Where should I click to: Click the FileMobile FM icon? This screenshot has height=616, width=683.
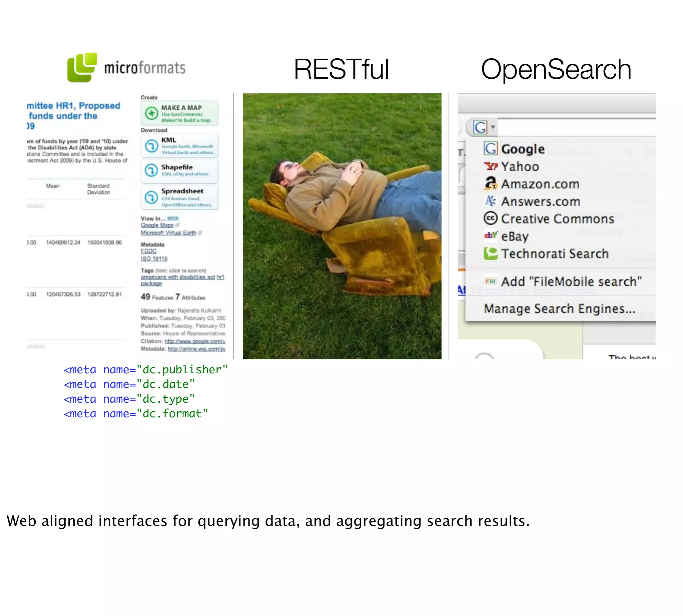point(490,281)
